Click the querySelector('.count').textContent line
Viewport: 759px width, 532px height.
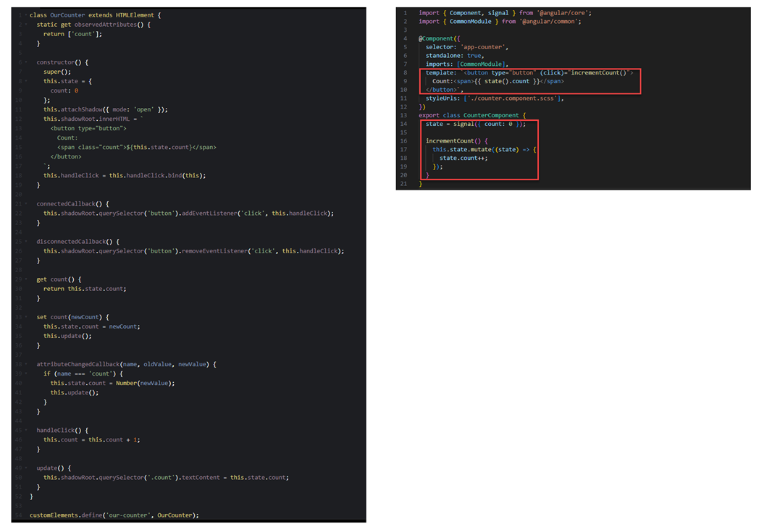click(166, 478)
